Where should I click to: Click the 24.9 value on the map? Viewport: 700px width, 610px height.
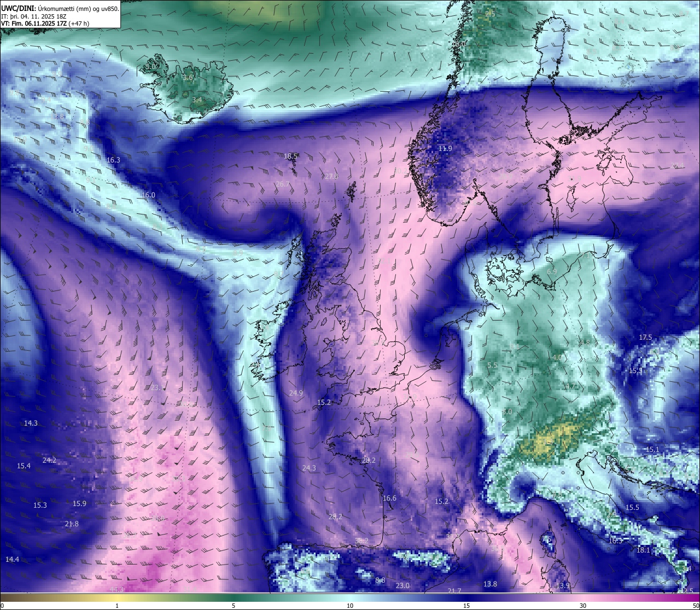point(296,393)
